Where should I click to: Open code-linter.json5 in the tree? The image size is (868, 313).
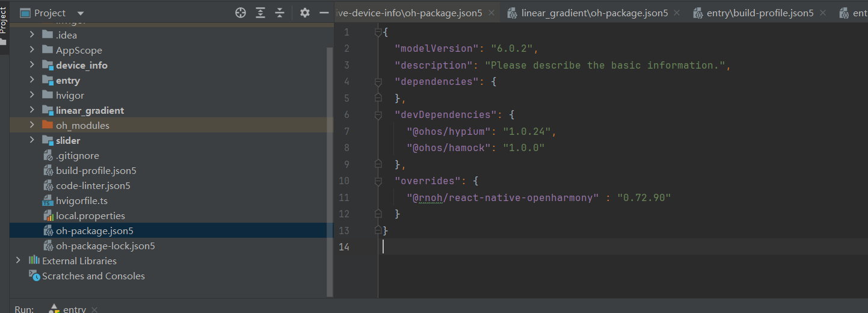pyautogui.click(x=93, y=185)
